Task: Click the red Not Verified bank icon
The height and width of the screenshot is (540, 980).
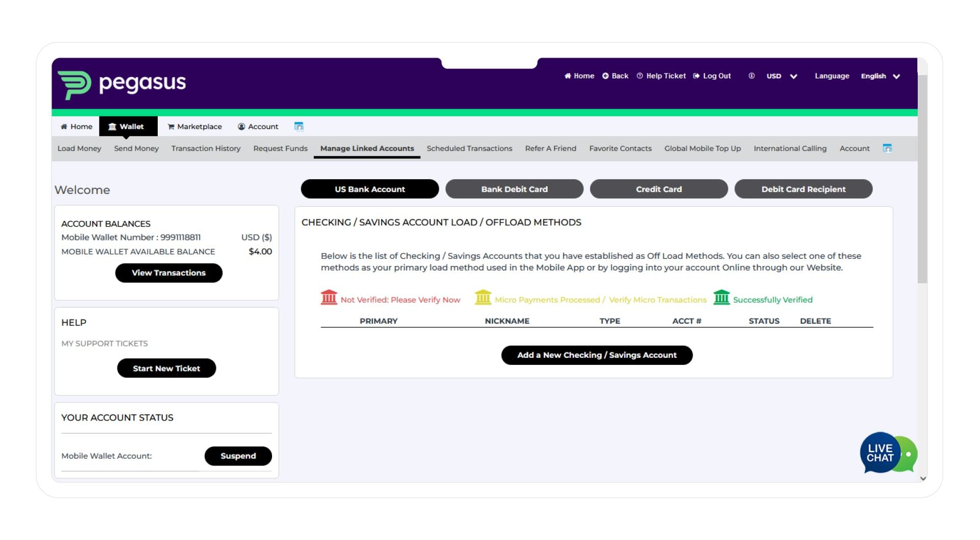Action: coord(329,297)
